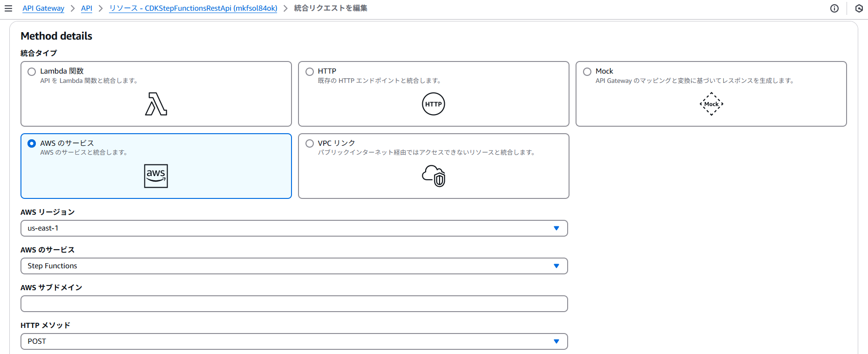This screenshot has width=868, height=354.
Task: Click 'API を Lambda 関数と統合します。' description
Action: click(89, 81)
